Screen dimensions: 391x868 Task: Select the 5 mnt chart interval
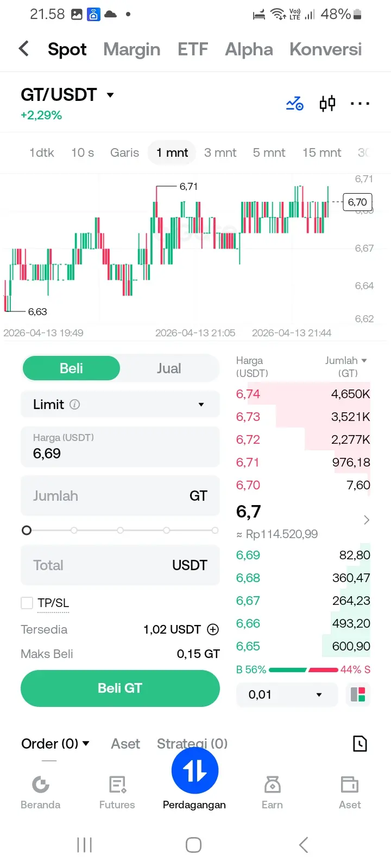point(269,153)
